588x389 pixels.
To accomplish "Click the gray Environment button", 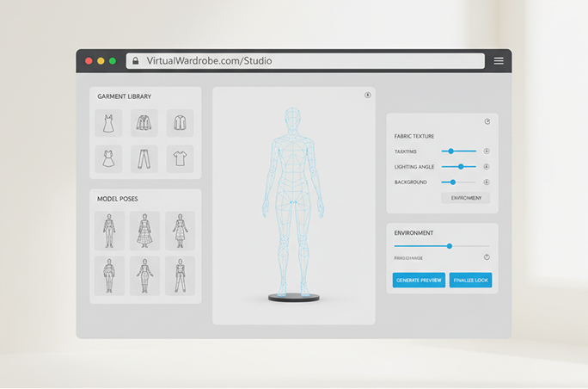I will tap(465, 198).
